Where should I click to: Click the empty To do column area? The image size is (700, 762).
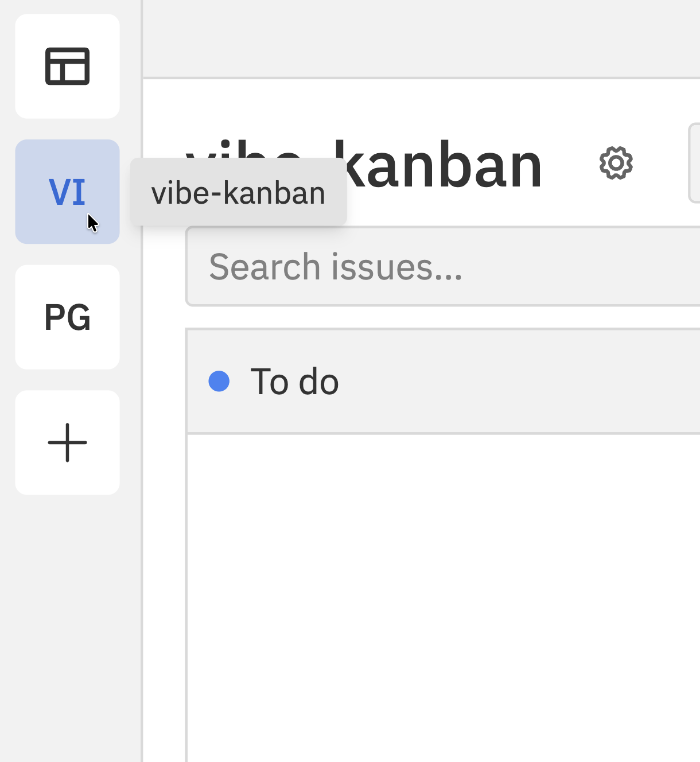[443, 598]
